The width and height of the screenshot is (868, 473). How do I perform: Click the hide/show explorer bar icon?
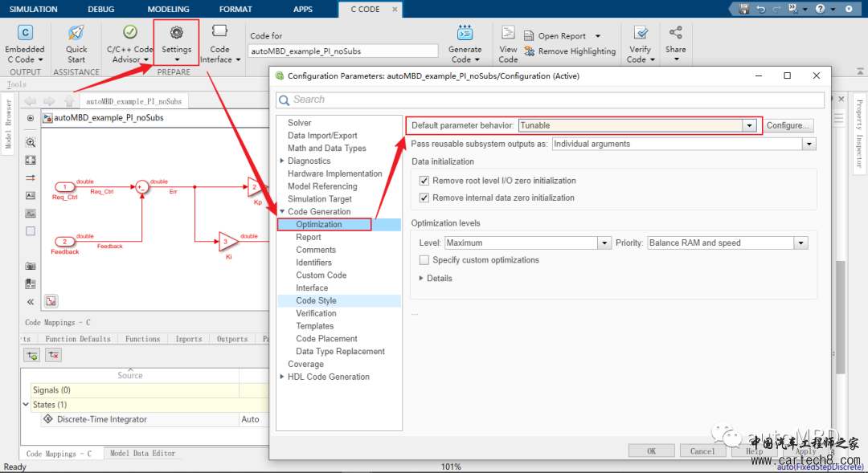tap(31, 118)
